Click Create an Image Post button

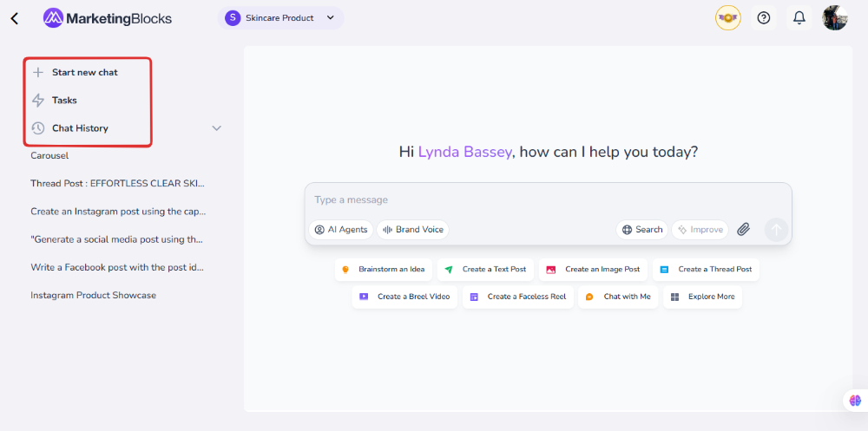594,270
